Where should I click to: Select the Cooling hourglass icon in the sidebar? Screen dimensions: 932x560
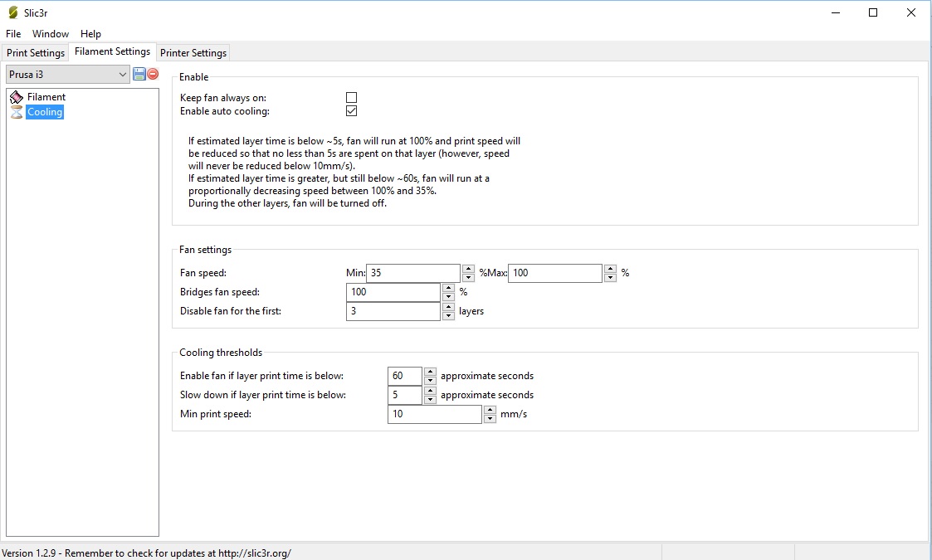coord(17,112)
